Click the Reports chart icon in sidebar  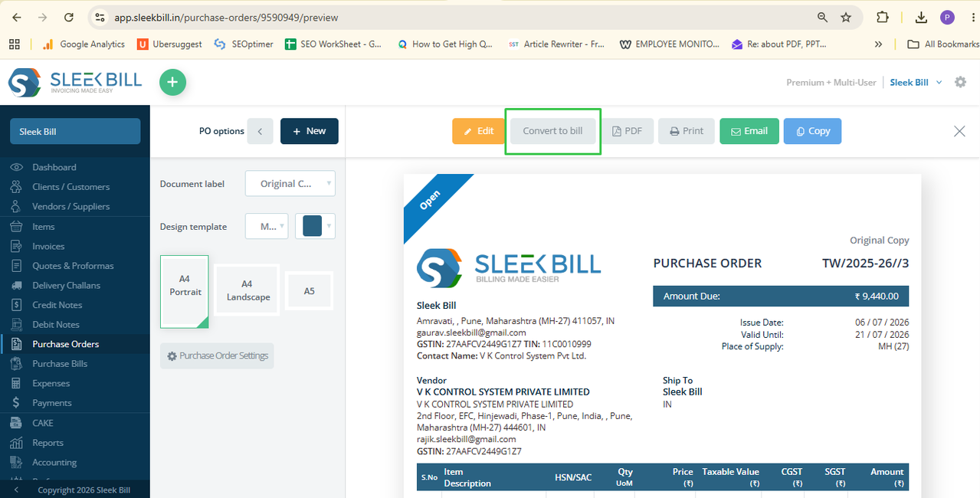[x=16, y=443]
